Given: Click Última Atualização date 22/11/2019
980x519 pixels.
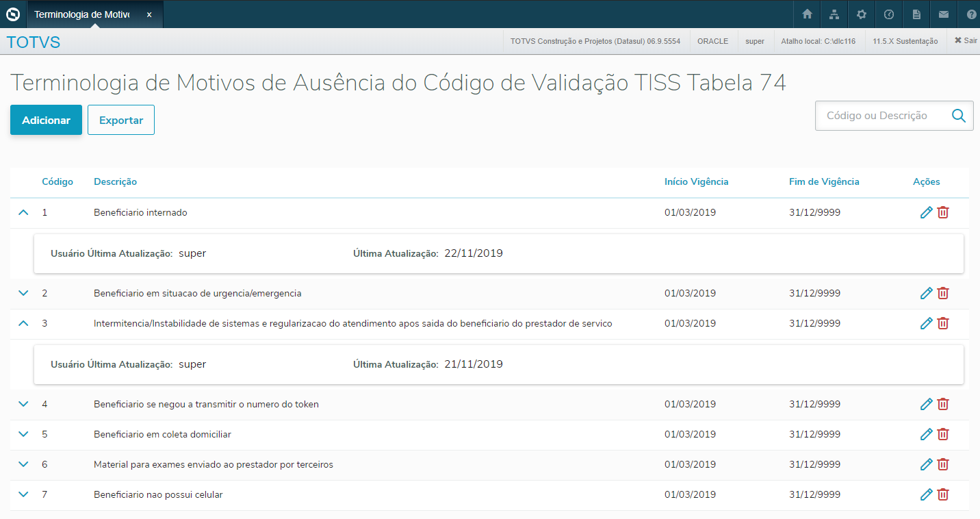Looking at the screenshot, I should (474, 253).
